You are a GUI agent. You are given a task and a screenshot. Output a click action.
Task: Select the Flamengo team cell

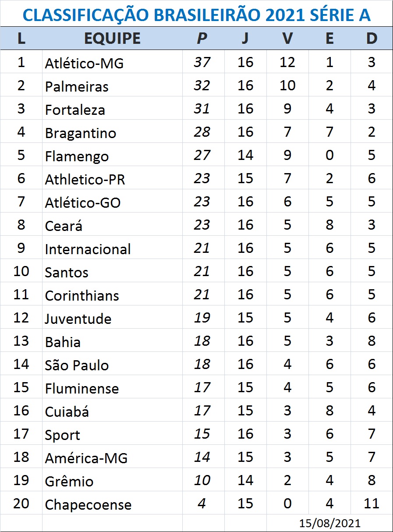click(x=77, y=156)
